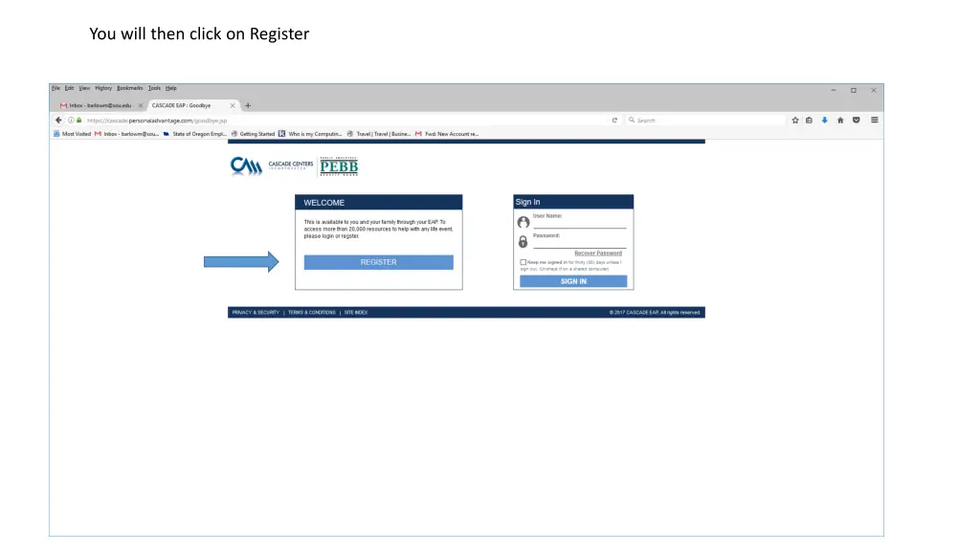This screenshot has width=980, height=551.
Task: Click the REGISTER button
Action: click(379, 262)
